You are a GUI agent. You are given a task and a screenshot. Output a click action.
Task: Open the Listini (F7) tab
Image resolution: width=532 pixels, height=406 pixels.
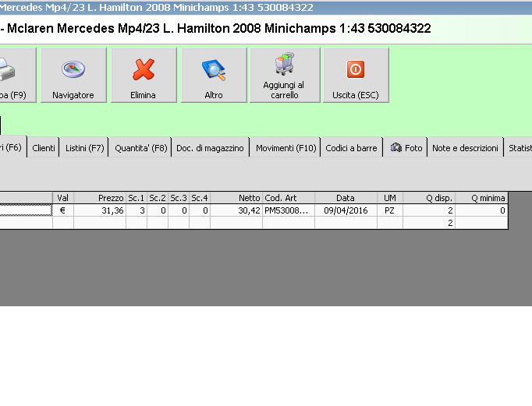point(84,148)
